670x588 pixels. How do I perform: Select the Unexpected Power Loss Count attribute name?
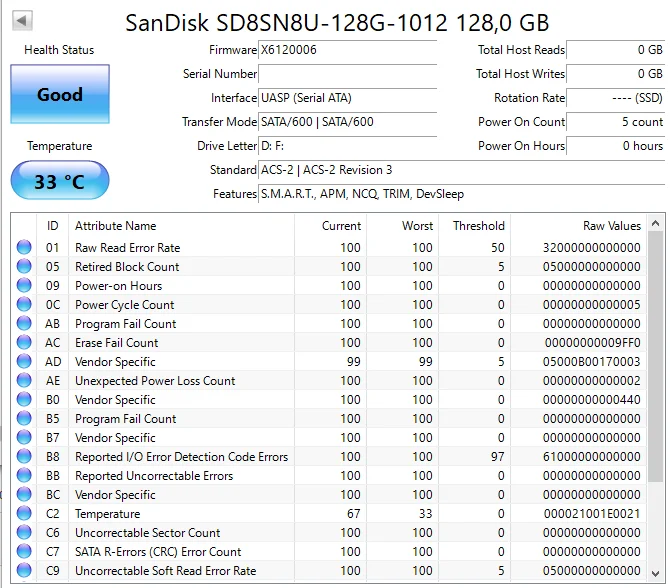point(155,381)
